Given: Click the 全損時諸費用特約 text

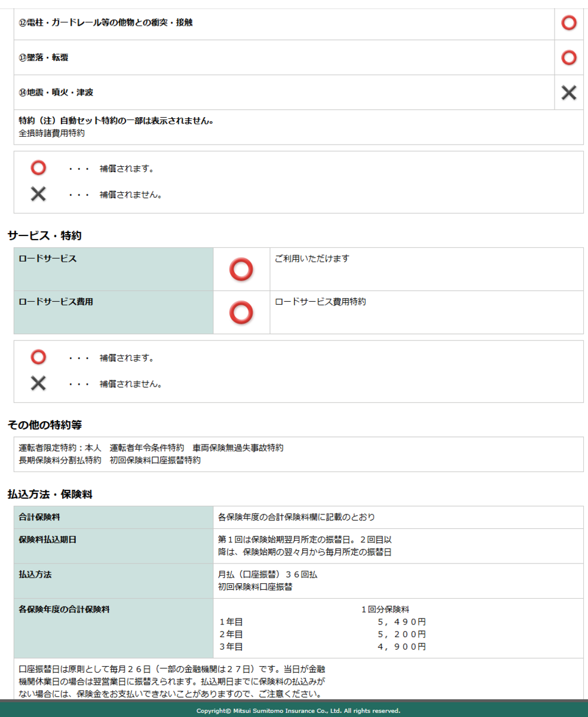Looking at the screenshot, I should [x=52, y=133].
